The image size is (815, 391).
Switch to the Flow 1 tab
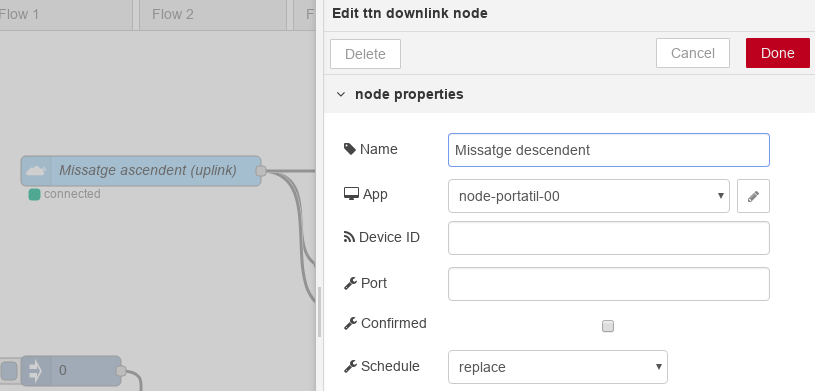pyautogui.click(x=66, y=15)
